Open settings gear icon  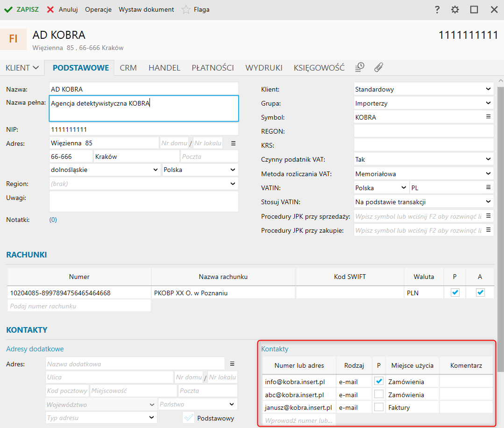(455, 9)
